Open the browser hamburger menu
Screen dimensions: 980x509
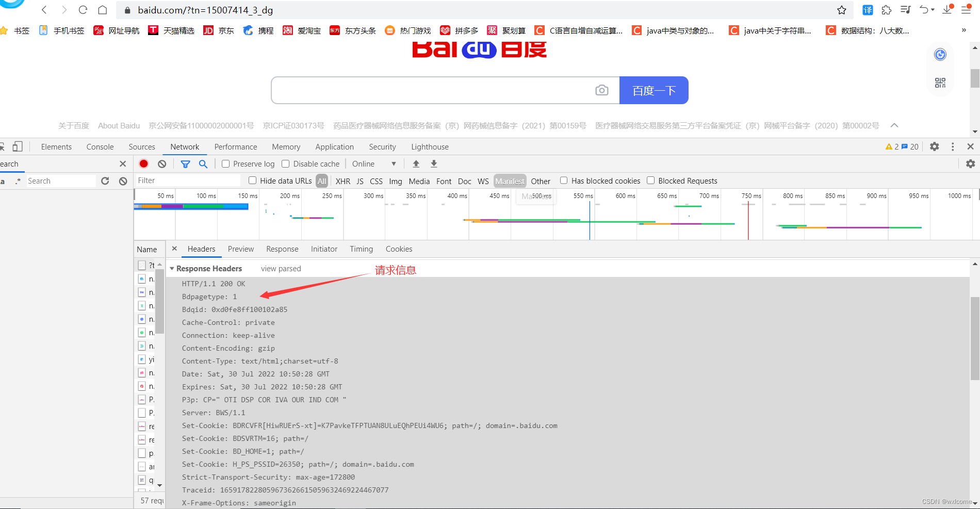coord(966,10)
